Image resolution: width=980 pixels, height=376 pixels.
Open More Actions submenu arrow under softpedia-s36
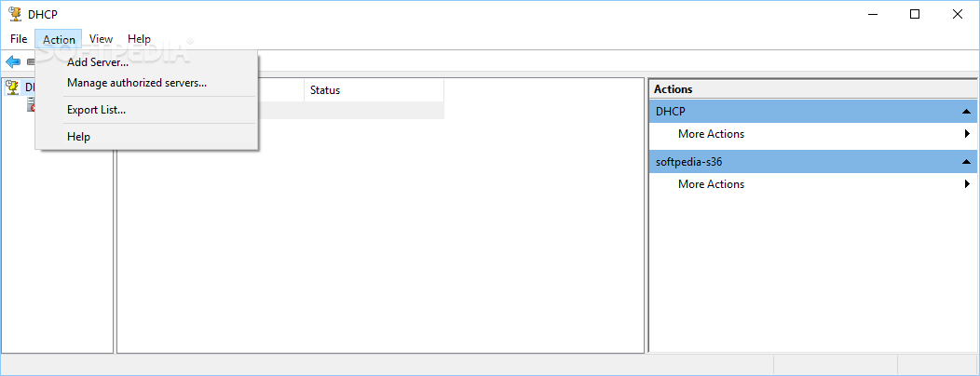pyautogui.click(x=968, y=184)
